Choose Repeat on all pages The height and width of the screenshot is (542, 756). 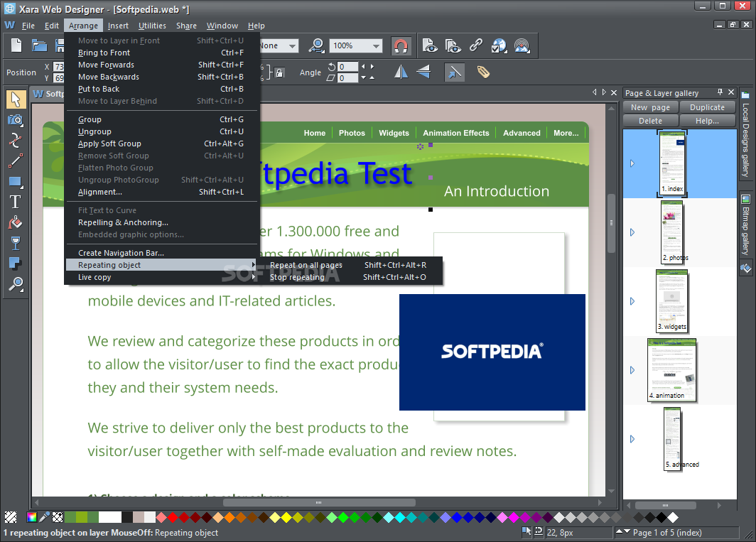349,265
